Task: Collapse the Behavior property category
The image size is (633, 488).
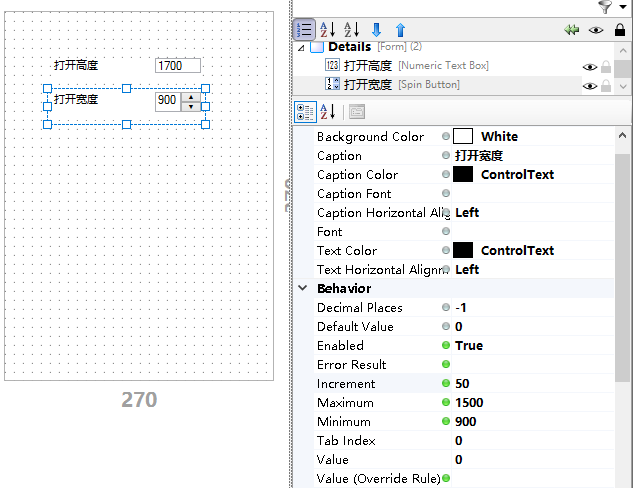Action: [x=303, y=288]
